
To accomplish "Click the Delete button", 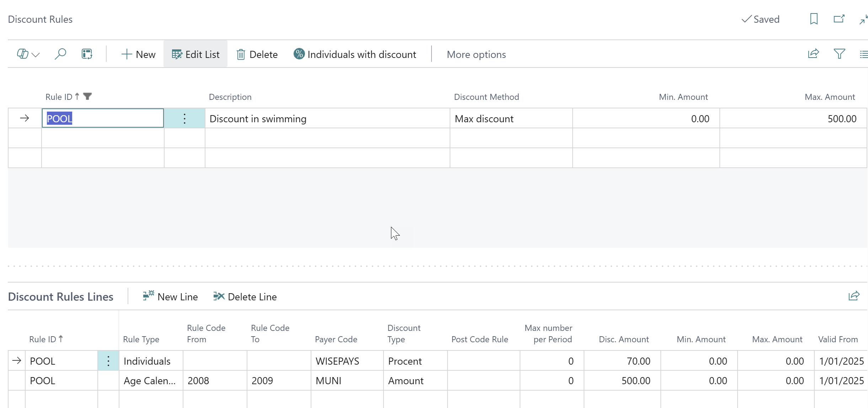I will 257,54.
